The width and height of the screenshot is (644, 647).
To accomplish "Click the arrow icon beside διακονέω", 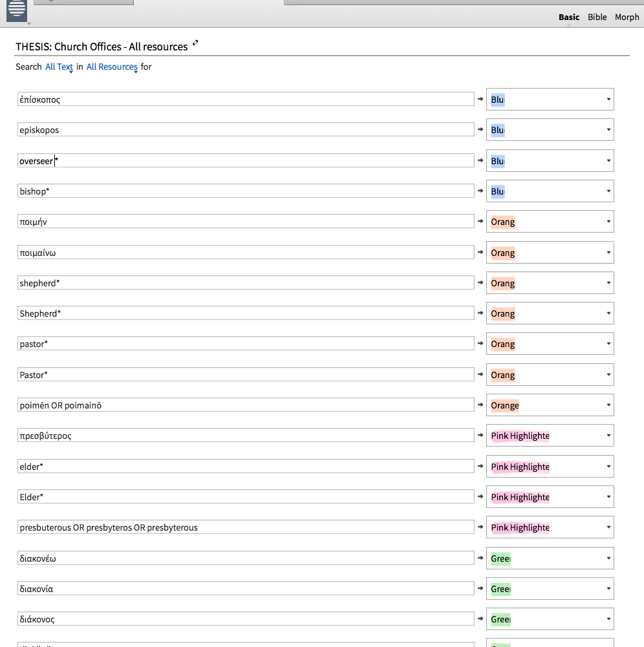I will click(480, 558).
